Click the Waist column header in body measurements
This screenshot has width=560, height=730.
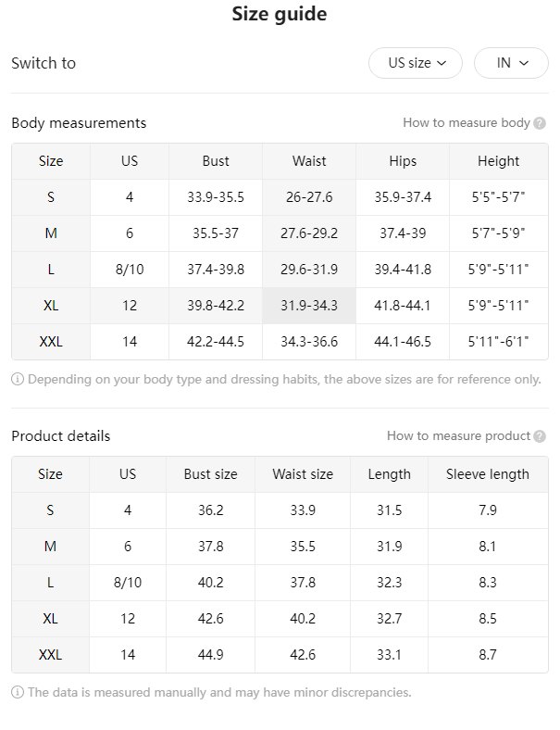(x=309, y=161)
